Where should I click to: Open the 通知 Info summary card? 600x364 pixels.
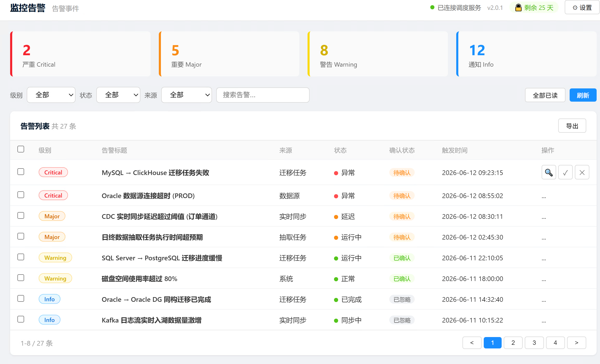point(526,54)
